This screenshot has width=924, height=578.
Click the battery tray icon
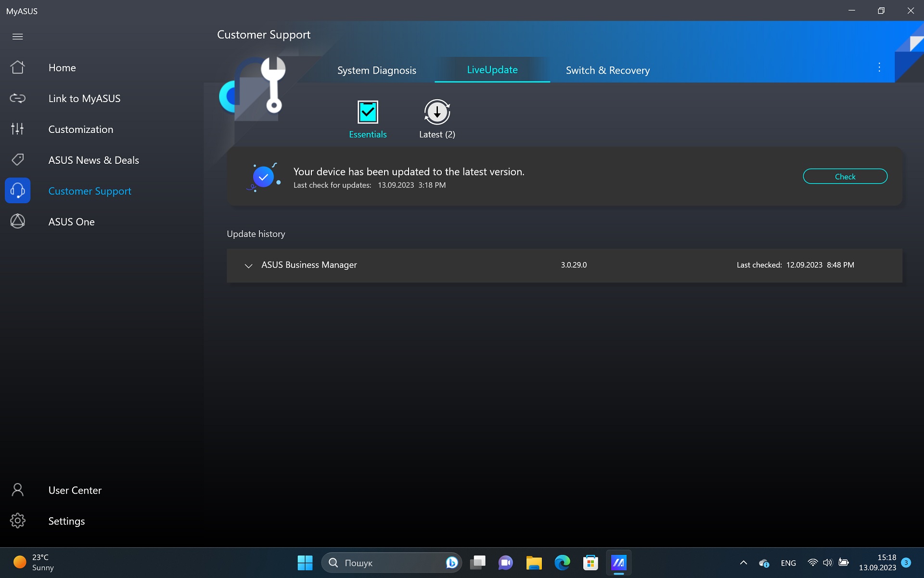(844, 563)
